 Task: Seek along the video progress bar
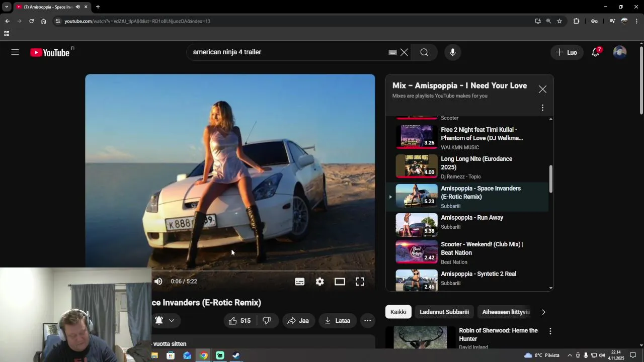point(262,270)
